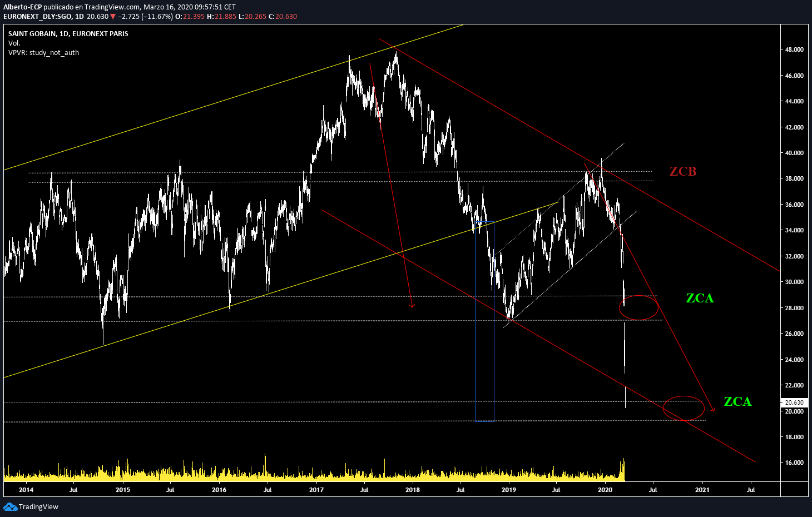812x517 pixels.
Task: Click the SAINT GOBAIN, 1D, EURONEXT PARIS title
Action: click(x=68, y=33)
